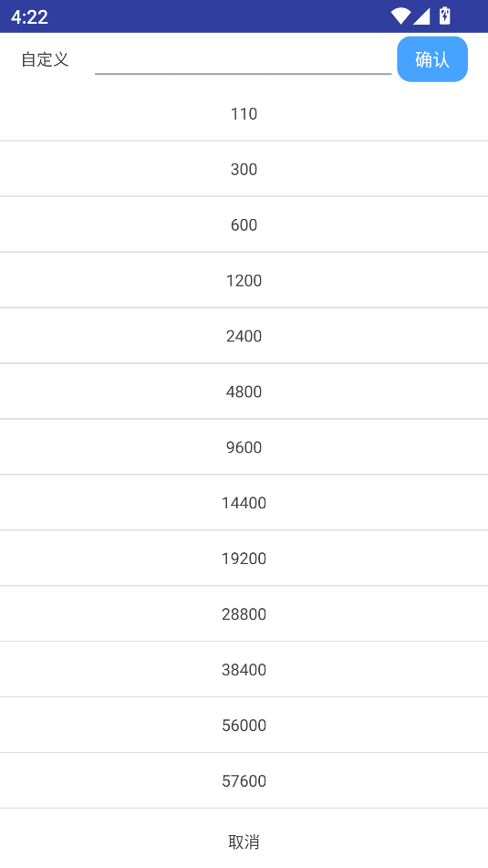Pick 14400 from the list
The image size is (488, 868).
click(244, 503)
